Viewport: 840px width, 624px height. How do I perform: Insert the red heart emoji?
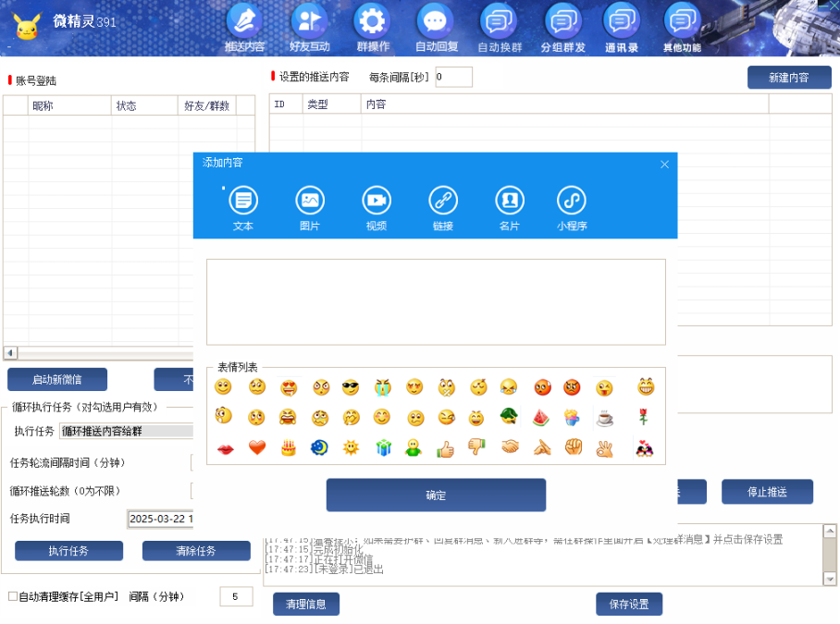[x=257, y=448]
